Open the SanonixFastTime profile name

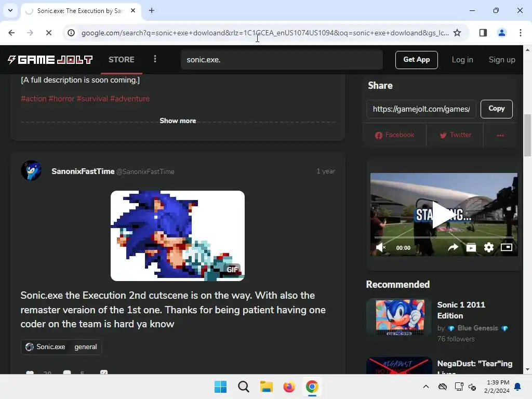(x=83, y=171)
